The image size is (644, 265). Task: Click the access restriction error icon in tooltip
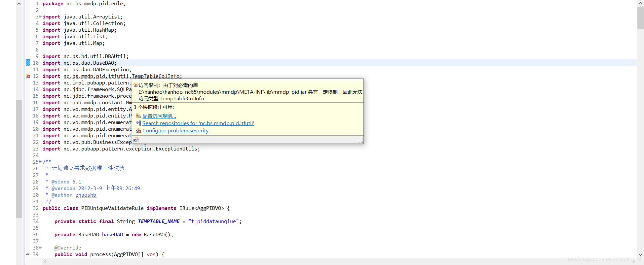(135, 85)
